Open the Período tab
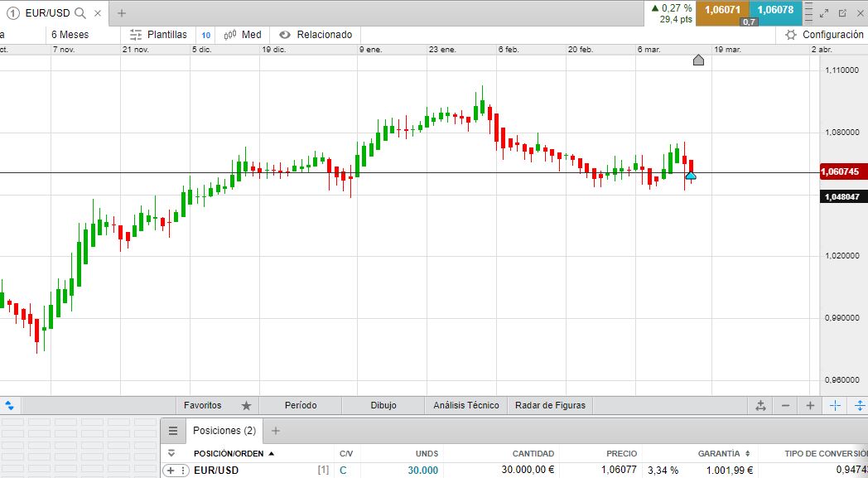Image resolution: width=868 pixels, height=478 pixels. [x=301, y=405]
